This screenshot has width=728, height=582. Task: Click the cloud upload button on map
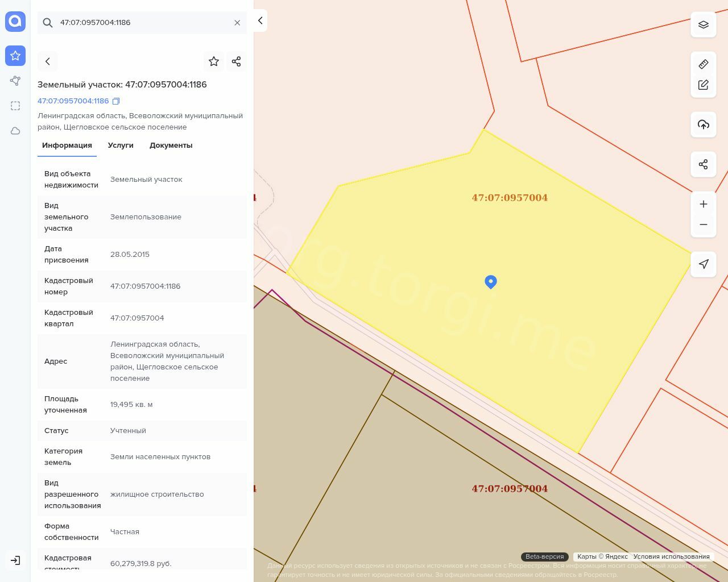click(704, 124)
